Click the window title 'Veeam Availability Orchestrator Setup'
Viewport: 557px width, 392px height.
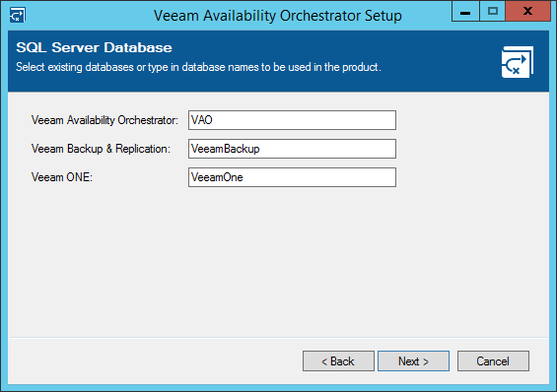click(278, 16)
